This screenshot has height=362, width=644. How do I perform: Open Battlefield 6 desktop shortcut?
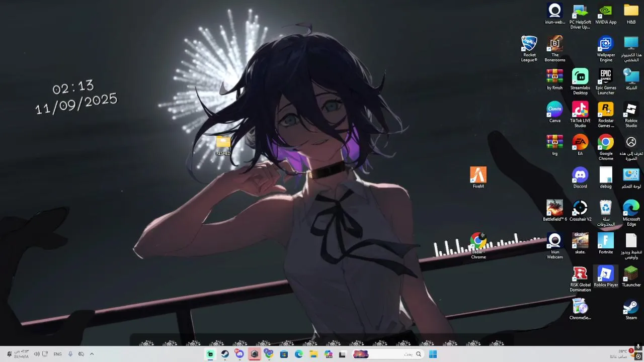click(555, 211)
